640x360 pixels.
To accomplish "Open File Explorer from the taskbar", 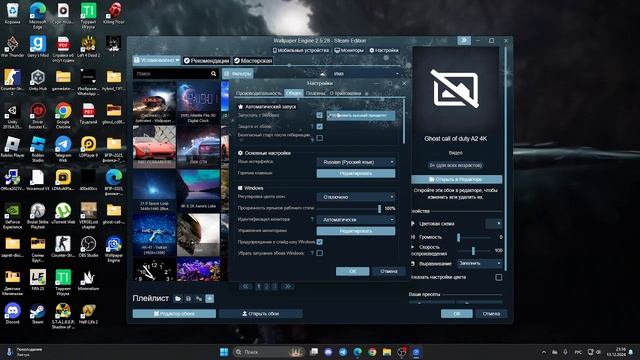I will [387, 352].
